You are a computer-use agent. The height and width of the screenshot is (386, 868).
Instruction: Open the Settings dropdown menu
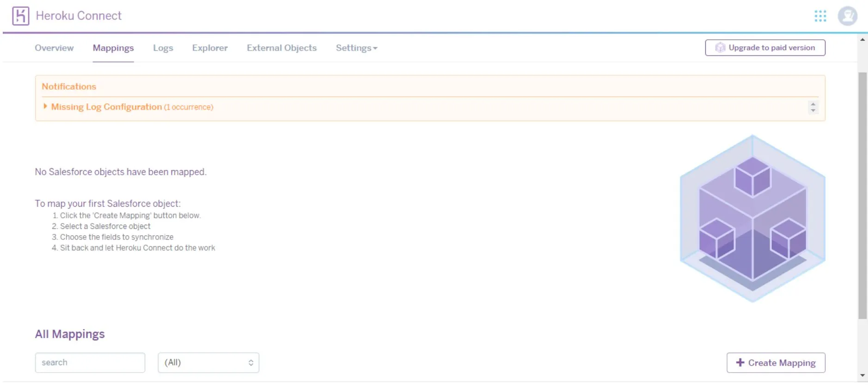point(356,48)
